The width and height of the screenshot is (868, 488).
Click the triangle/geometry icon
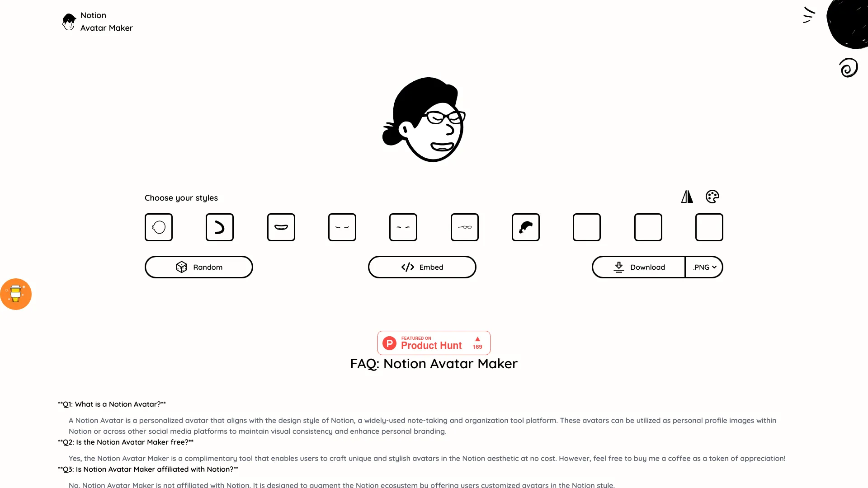point(687,197)
